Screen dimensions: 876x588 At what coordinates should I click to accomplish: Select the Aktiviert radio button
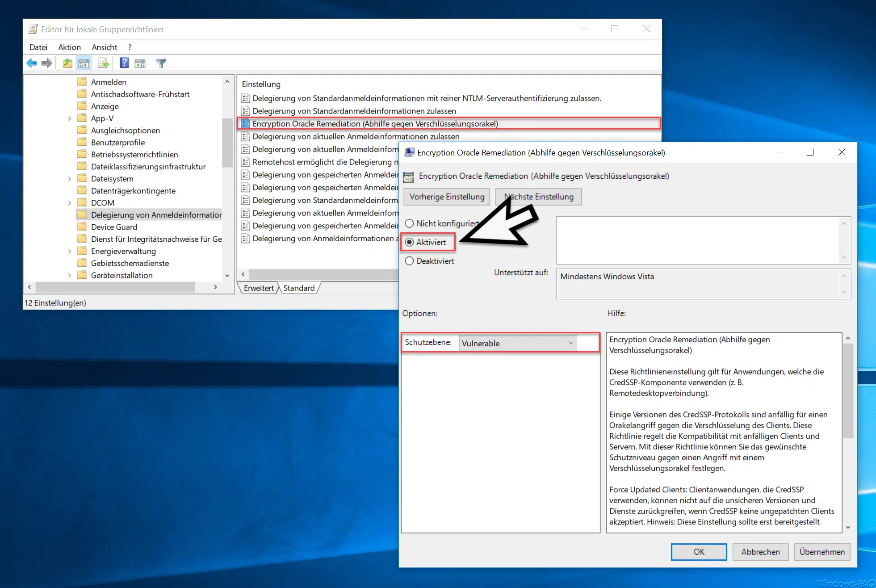(x=410, y=242)
